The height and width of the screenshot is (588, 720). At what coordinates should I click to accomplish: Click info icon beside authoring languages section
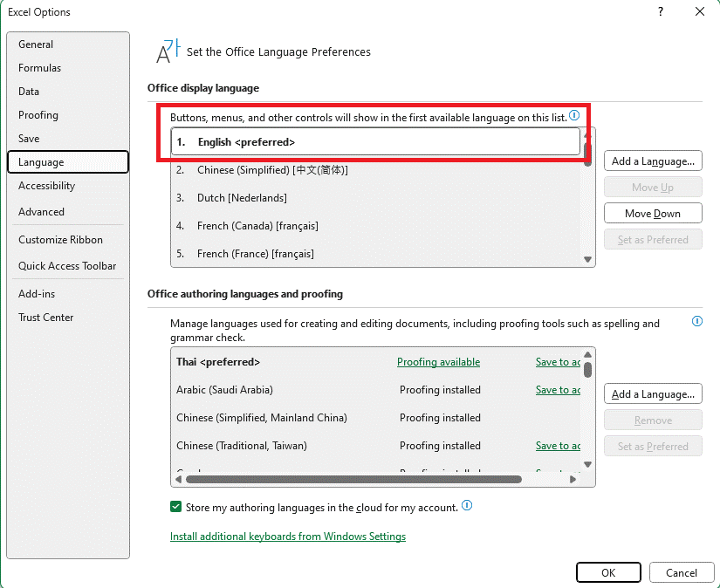(696, 321)
